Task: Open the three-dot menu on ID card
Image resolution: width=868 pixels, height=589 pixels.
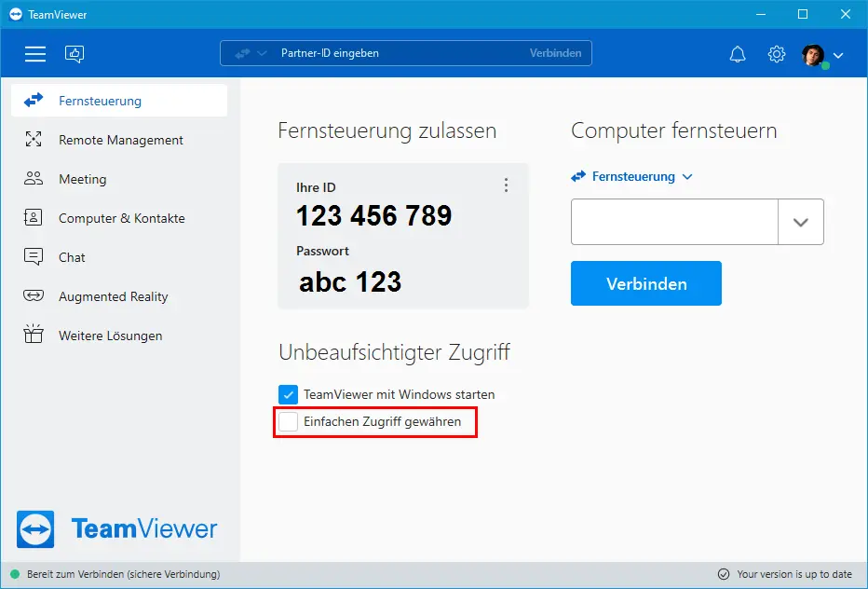Action: 506,185
